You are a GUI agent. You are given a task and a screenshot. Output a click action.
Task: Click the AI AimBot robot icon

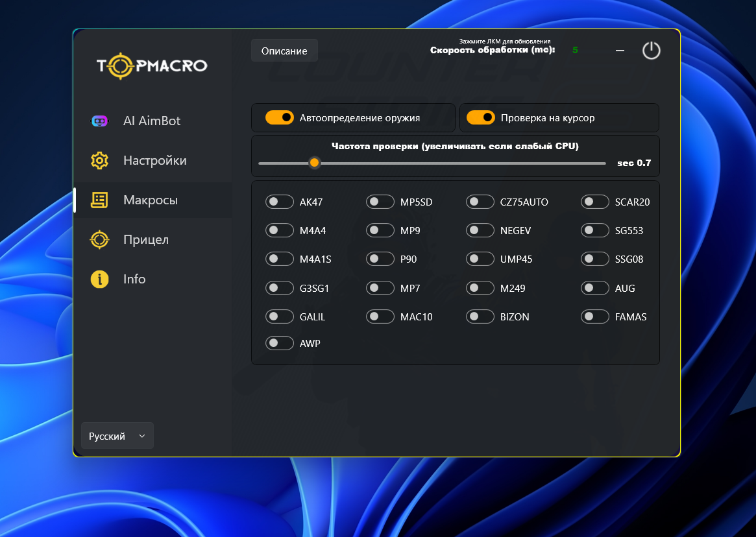(x=100, y=121)
